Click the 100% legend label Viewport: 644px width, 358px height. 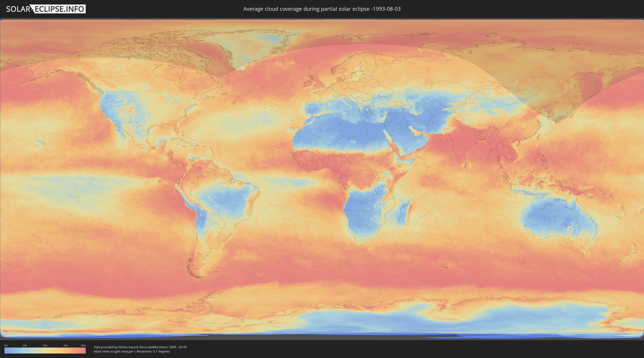pos(83,345)
